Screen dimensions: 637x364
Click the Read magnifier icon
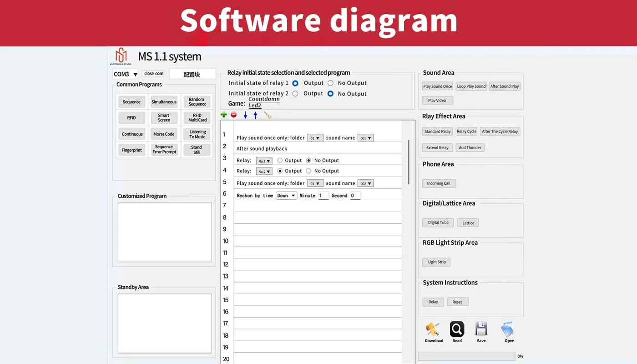point(457,329)
